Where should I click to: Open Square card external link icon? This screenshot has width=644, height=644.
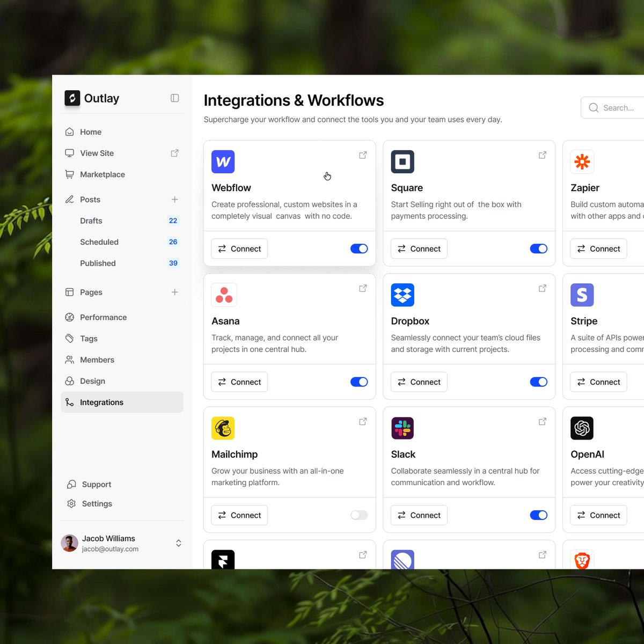coord(543,155)
